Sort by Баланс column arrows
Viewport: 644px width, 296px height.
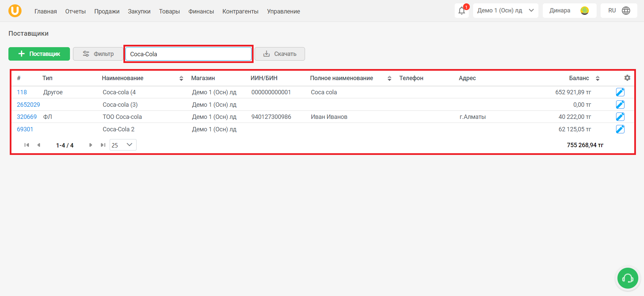(x=598, y=78)
